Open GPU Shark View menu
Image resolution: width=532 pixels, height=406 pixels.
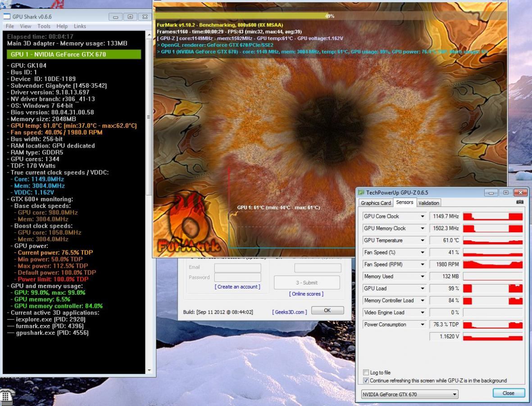tap(25, 26)
